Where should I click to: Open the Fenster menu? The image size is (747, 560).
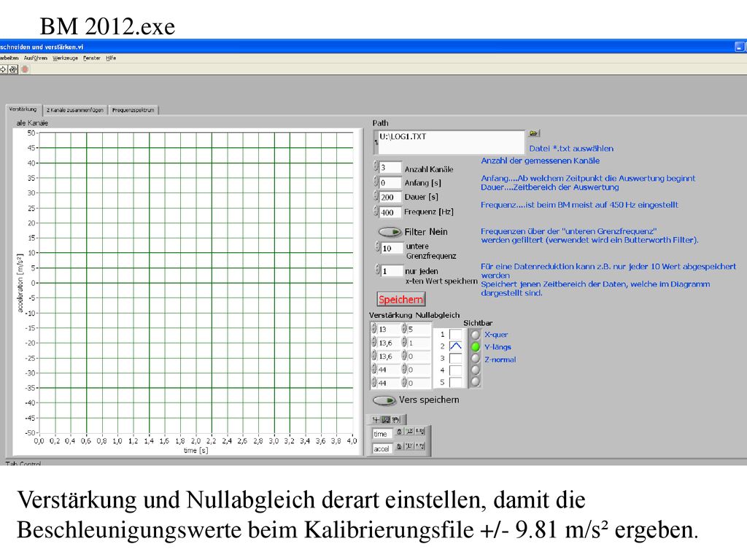(x=92, y=58)
